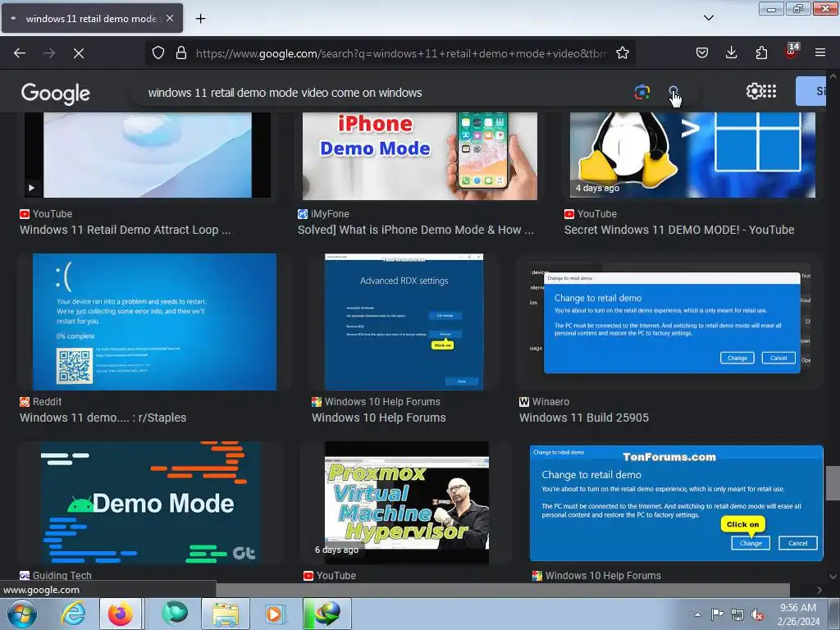Expand the list all tabs dropdown

tap(708, 18)
